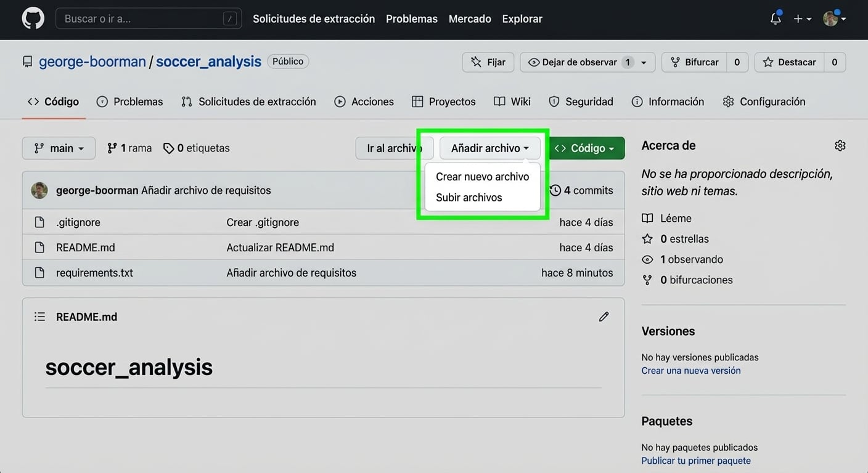Open the green Código clone dropdown
This screenshot has width=868, height=473.
coord(584,148)
